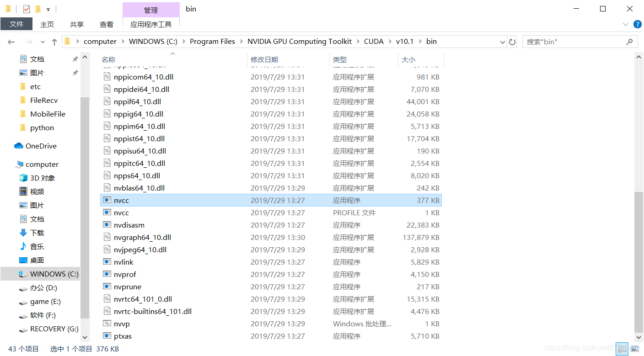The image size is (644, 356).
Task: Click the nvdisasm application icon
Action: click(x=107, y=225)
